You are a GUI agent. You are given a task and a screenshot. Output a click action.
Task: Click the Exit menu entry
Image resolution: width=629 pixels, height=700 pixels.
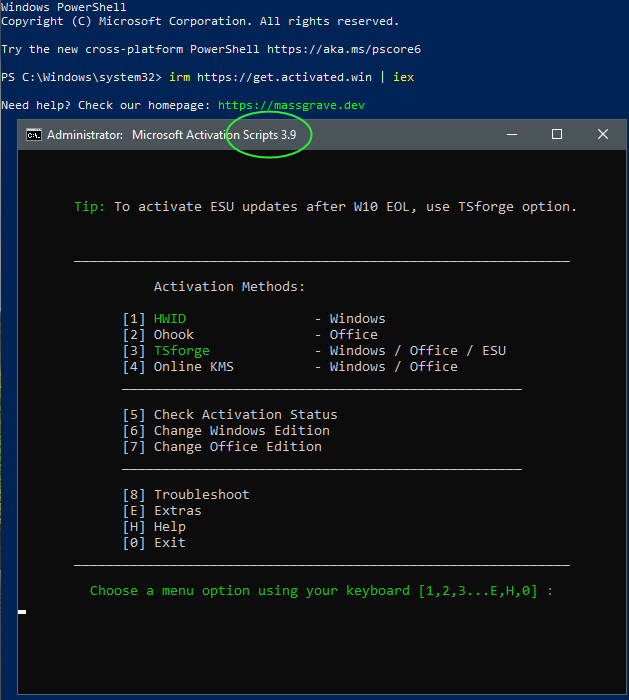coord(169,542)
